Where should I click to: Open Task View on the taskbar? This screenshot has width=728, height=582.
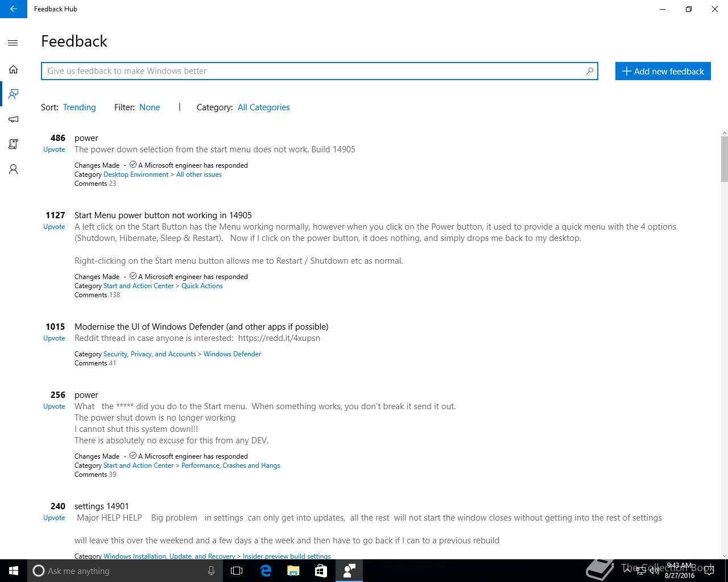pos(237,571)
